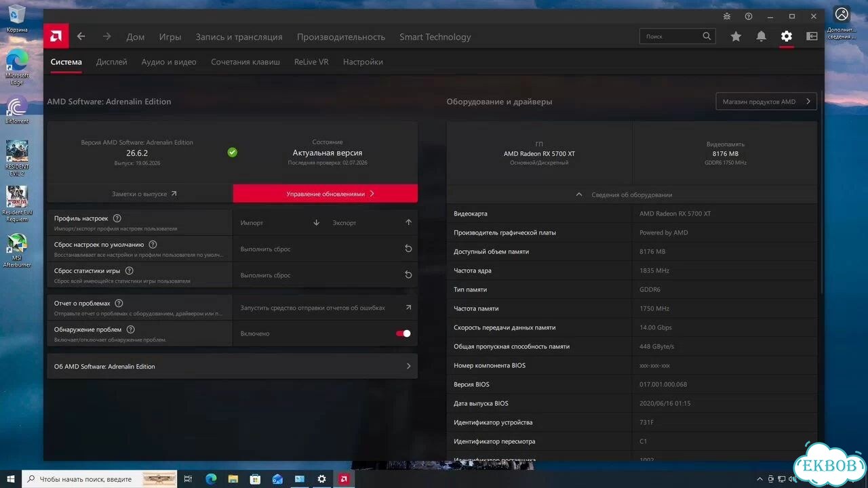Expand Об AMD Software: Adrenalin Edition row
The width and height of the screenshot is (868, 488).
[x=232, y=366]
